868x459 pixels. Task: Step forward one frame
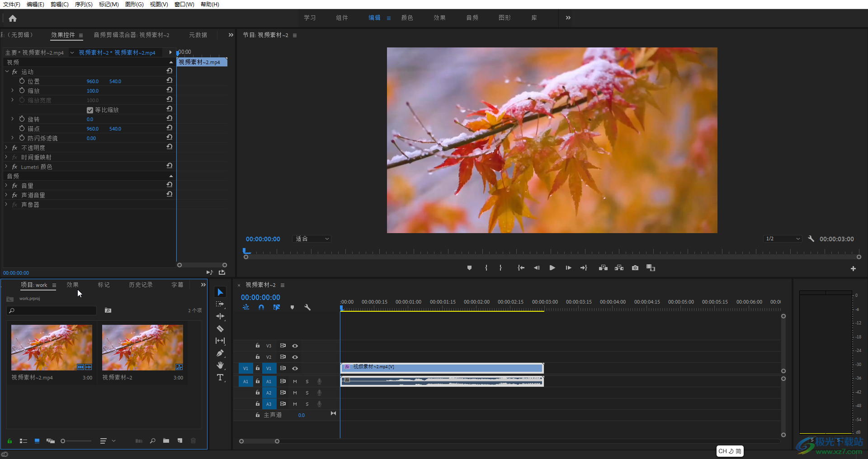pos(568,268)
